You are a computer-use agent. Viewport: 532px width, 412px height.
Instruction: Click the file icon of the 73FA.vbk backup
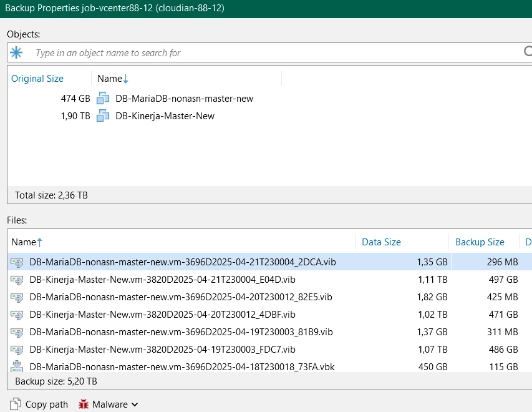click(17, 366)
